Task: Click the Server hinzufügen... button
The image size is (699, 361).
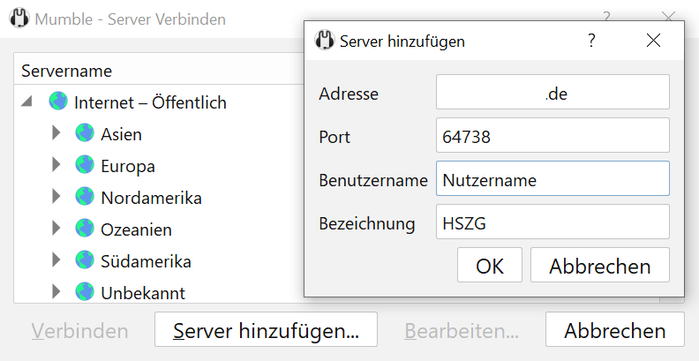Action: [x=266, y=329]
